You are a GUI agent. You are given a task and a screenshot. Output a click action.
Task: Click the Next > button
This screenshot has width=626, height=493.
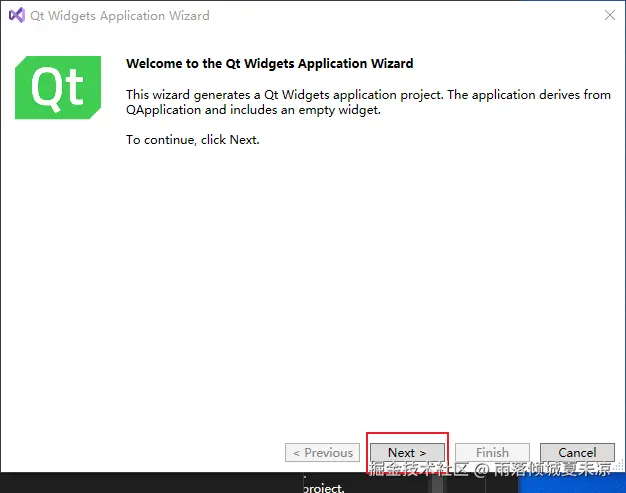point(407,452)
